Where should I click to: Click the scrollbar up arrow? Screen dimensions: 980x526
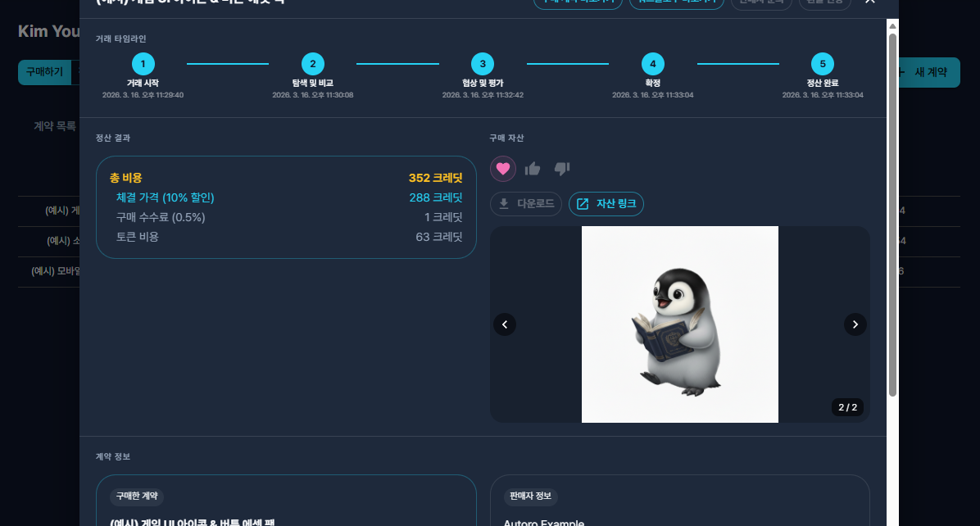click(892, 25)
